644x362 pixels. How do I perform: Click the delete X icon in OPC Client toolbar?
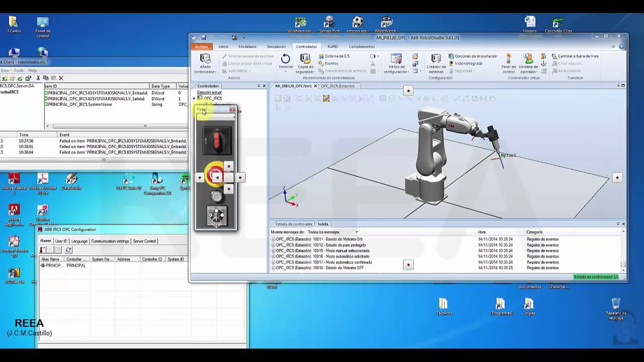pos(61,78)
